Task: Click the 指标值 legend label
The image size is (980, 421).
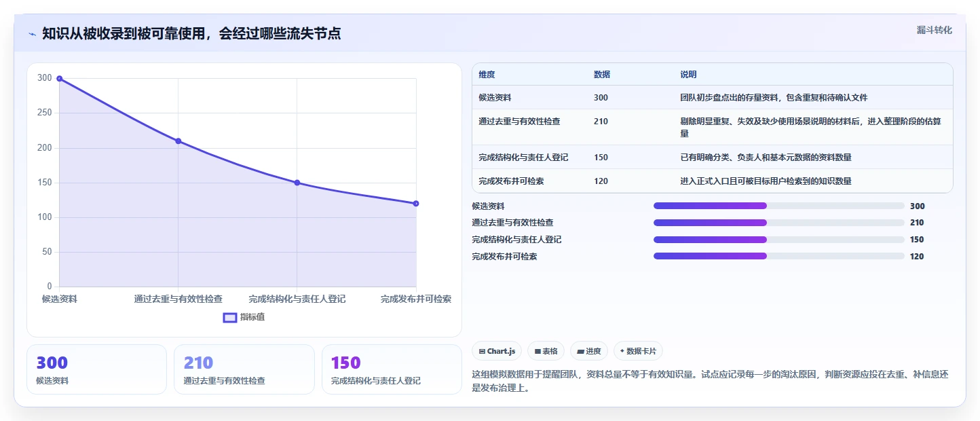Action: (x=252, y=317)
